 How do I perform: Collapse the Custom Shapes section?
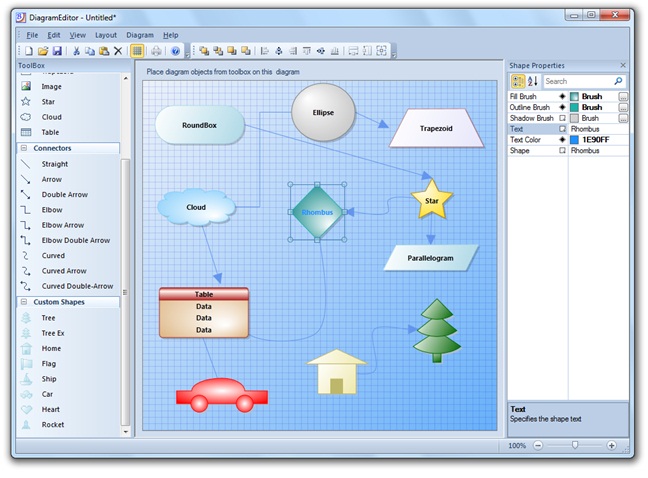point(23,301)
